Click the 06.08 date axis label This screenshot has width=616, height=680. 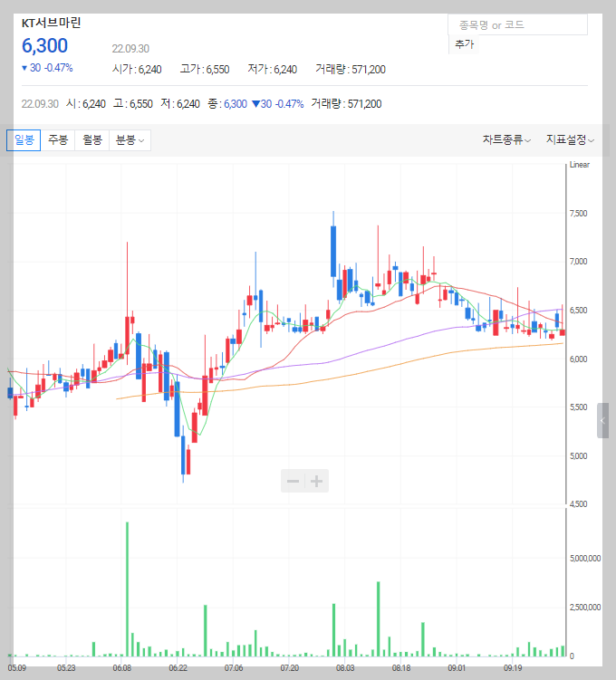click(x=122, y=668)
